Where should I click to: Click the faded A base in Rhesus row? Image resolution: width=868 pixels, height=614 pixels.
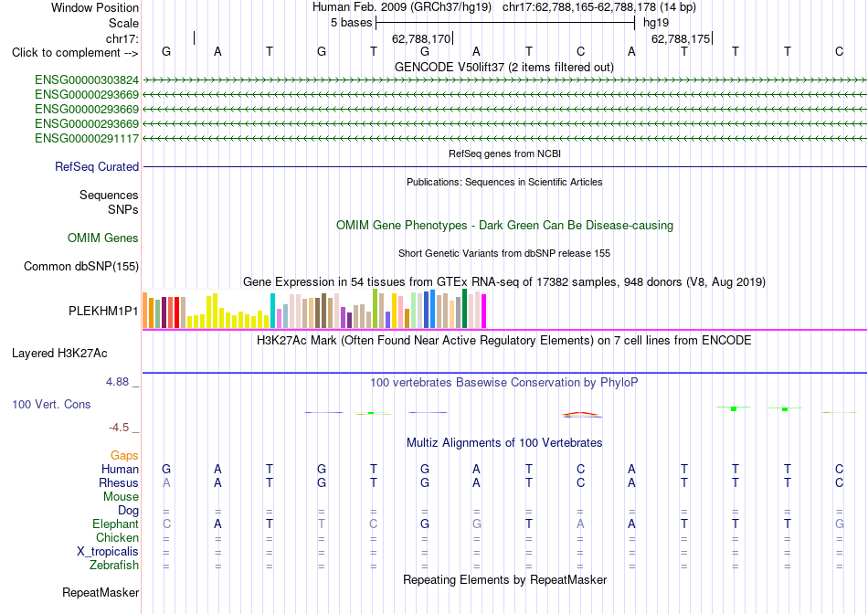166,482
